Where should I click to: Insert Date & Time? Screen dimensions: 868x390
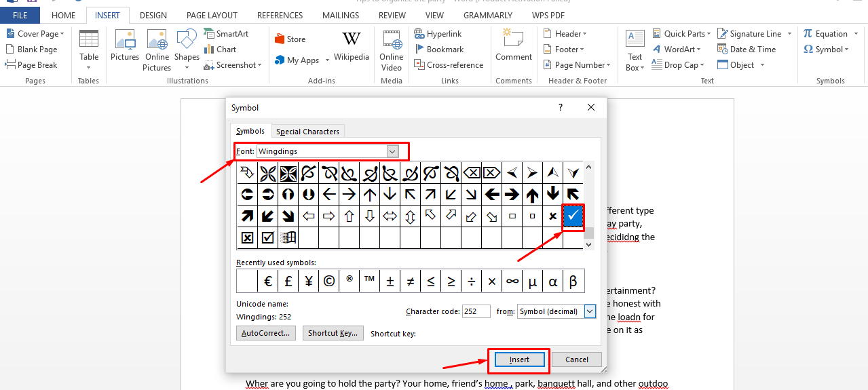[x=747, y=50]
